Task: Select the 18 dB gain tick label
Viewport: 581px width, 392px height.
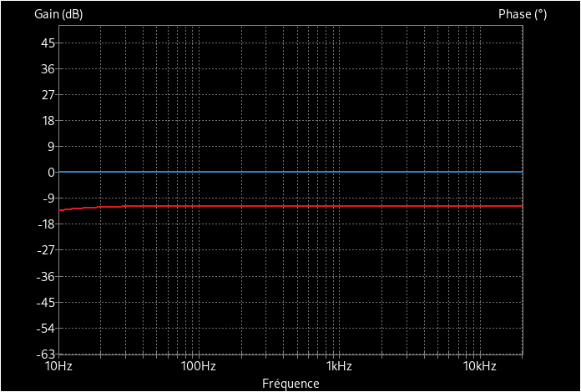Action: click(x=48, y=120)
